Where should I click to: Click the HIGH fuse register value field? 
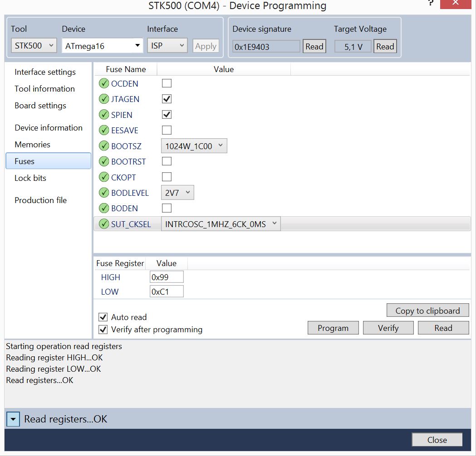click(167, 277)
